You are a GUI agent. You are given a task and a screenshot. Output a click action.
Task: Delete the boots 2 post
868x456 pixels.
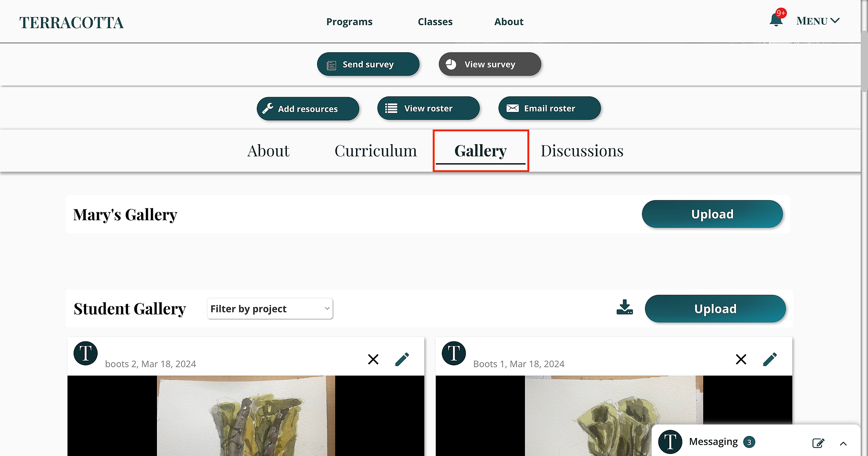(x=373, y=359)
